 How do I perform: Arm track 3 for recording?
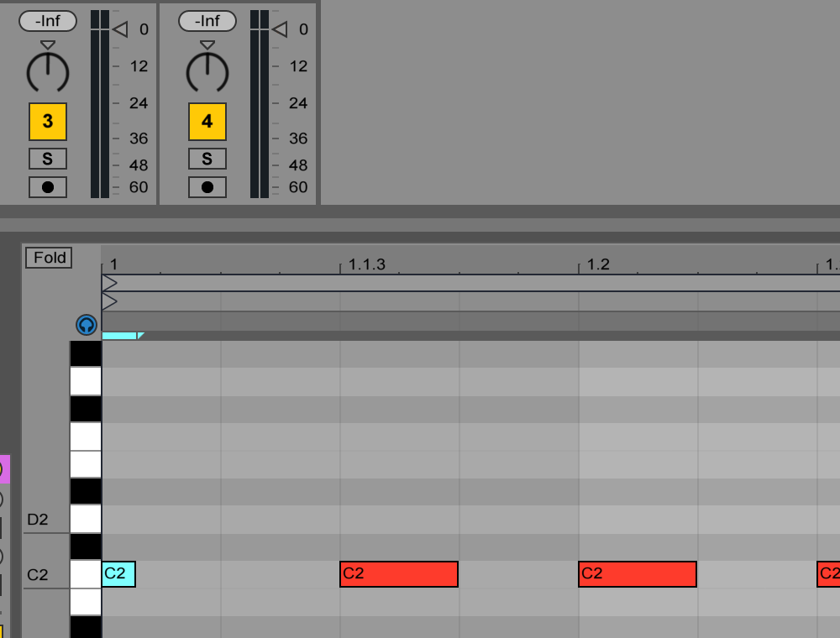click(48, 187)
